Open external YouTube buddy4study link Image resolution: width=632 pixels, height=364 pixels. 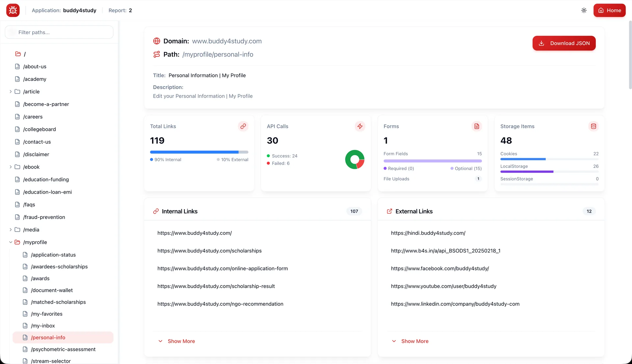coord(443,286)
